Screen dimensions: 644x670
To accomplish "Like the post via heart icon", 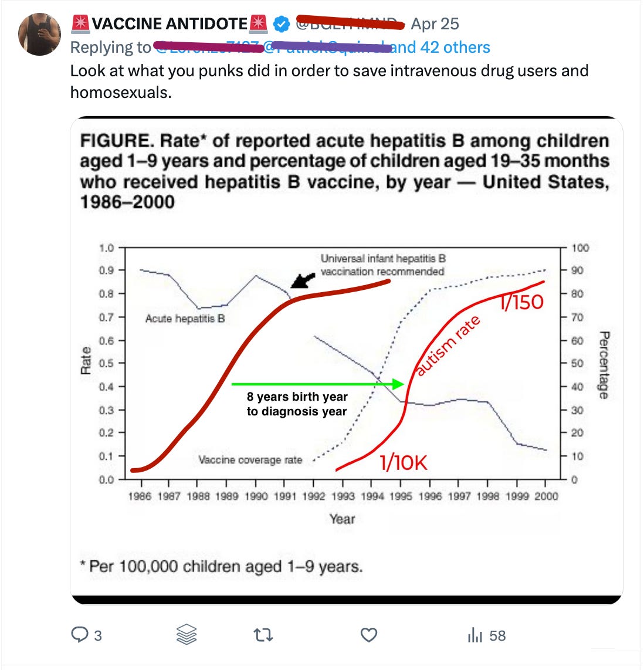I will point(368,635).
